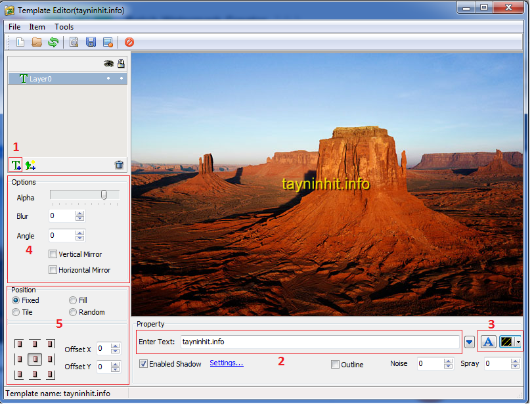Open the font settings with the A button
532x408 pixels.
(x=488, y=342)
